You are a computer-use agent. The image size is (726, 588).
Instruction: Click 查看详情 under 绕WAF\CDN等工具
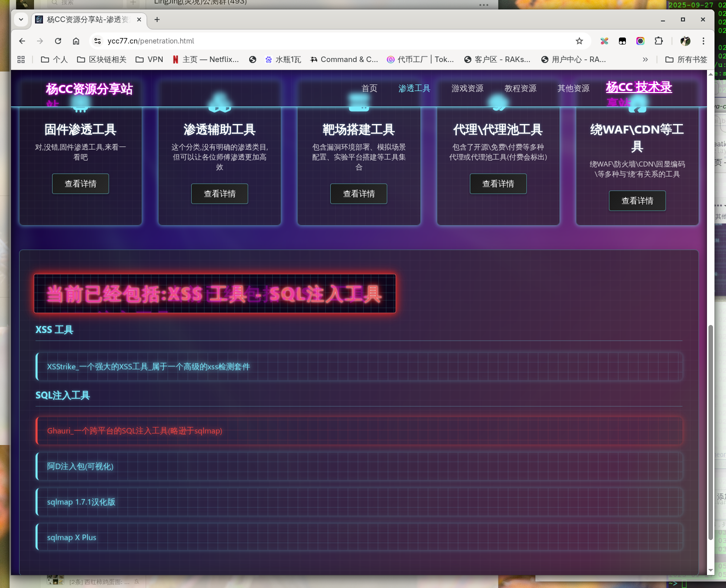[637, 201]
